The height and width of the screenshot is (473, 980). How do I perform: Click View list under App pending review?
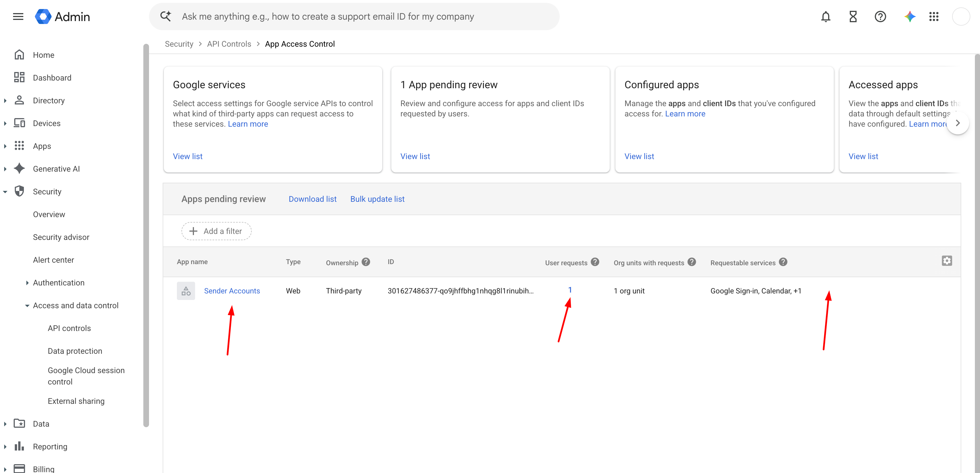coord(415,156)
